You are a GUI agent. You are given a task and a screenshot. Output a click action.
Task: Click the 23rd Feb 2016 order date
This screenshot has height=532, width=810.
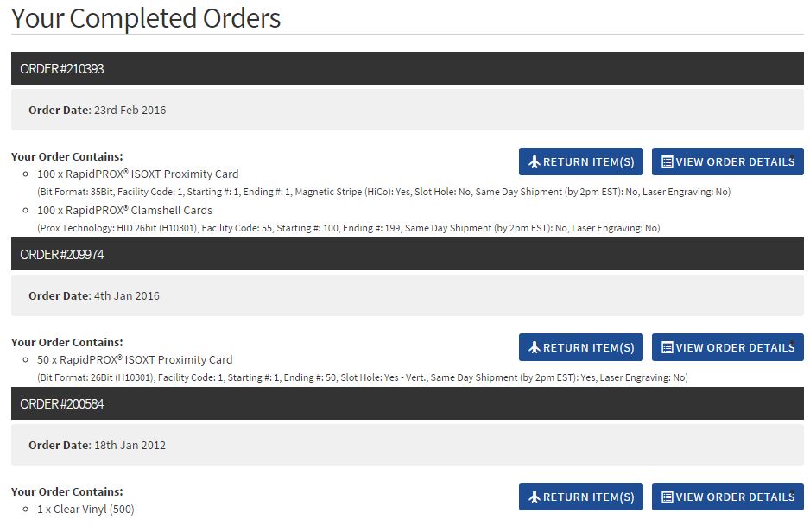click(130, 110)
